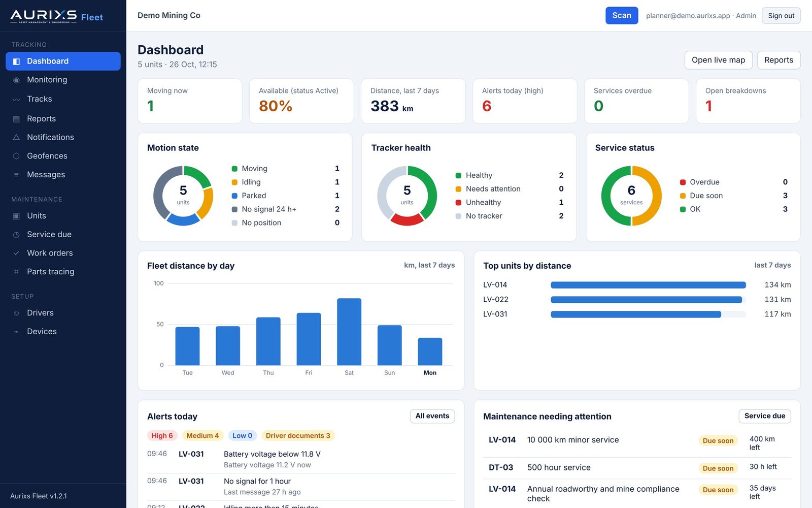812x508 pixels.
Task: Filter alerts by Low 0 chip
Action: point(242,436)
